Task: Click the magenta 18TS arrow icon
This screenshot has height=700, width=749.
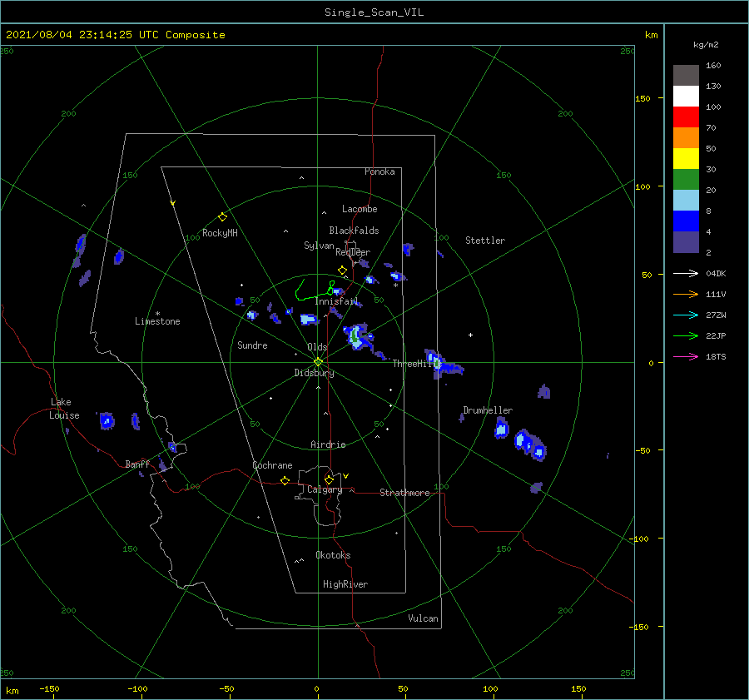Action: pyautogui.click(x=686, y=356)
